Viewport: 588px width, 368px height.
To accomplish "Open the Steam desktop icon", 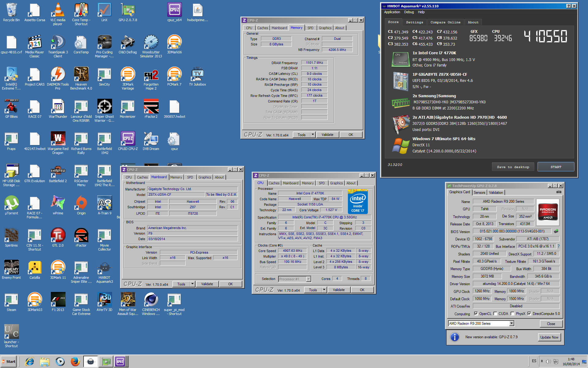I will click(11, 302).
